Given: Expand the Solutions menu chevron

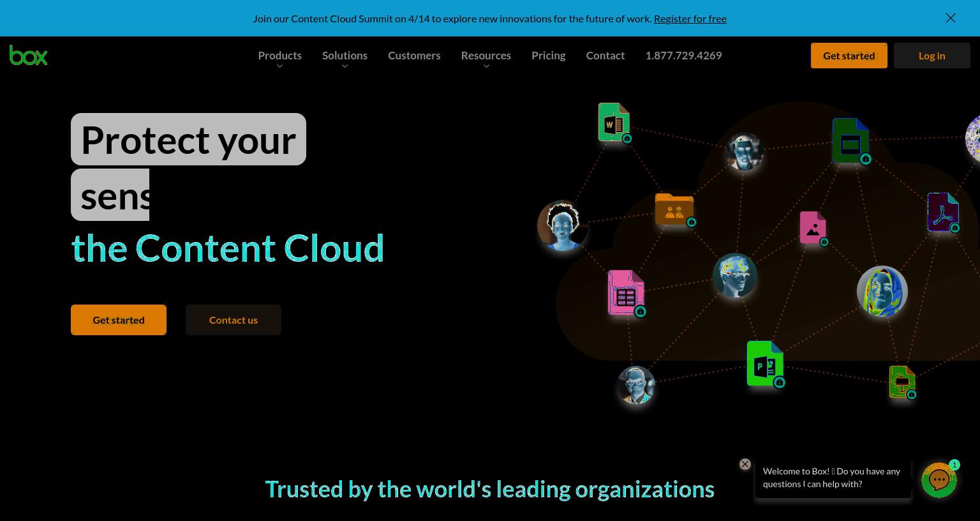Looking at the screenshot, I should 345,66.
